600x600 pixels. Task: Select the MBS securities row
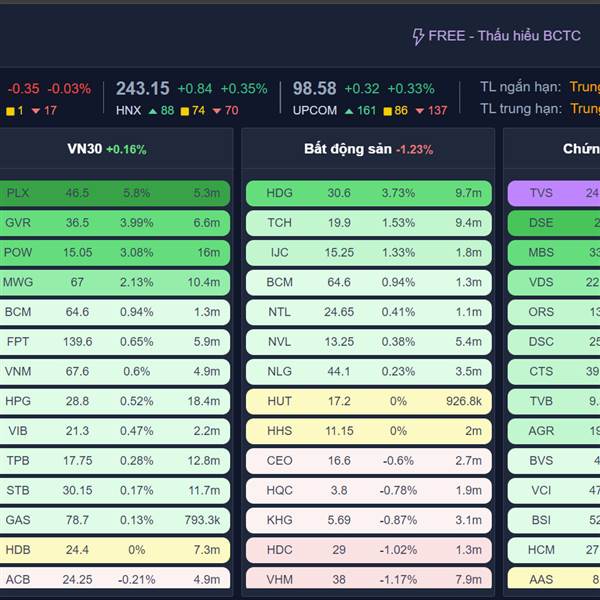point(554,253)
